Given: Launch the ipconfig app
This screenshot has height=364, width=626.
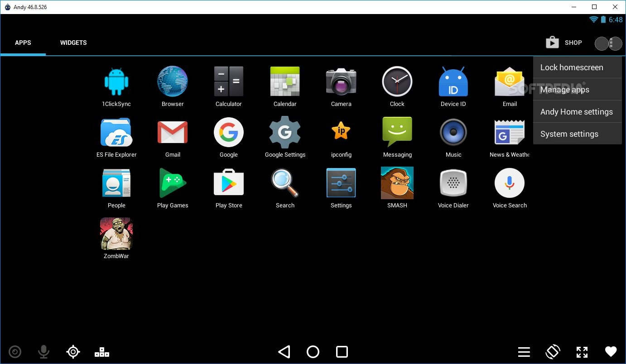Looking at the screenshot, I should point(341,137).
